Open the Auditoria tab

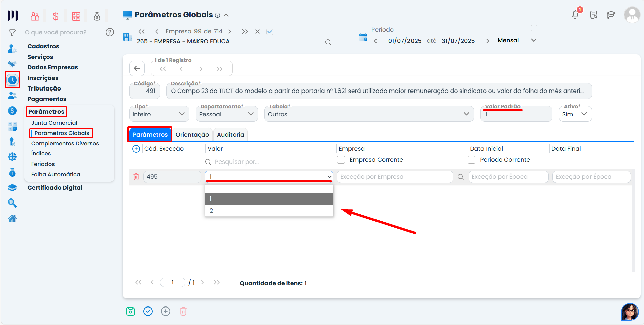230,135
